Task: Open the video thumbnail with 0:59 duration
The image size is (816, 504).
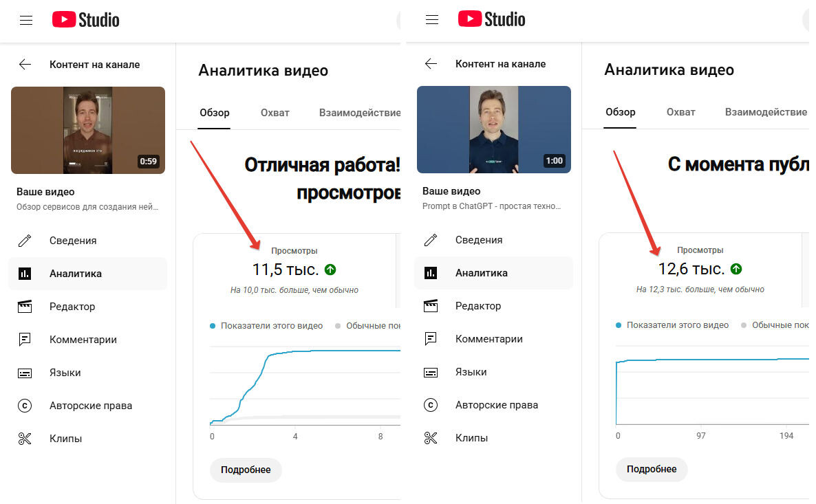Action: click(x=88, y=130)
